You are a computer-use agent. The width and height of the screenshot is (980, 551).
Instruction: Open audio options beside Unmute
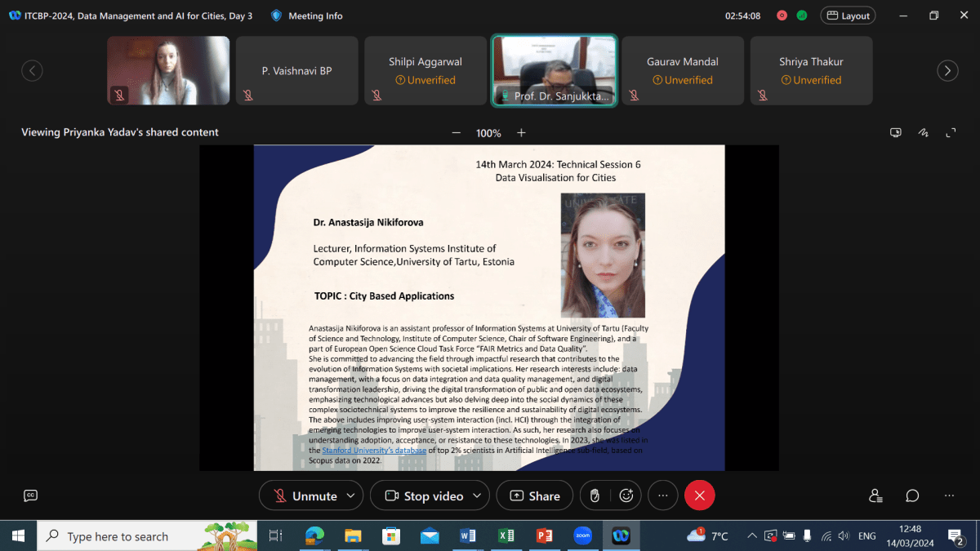[x=351, y=495]
